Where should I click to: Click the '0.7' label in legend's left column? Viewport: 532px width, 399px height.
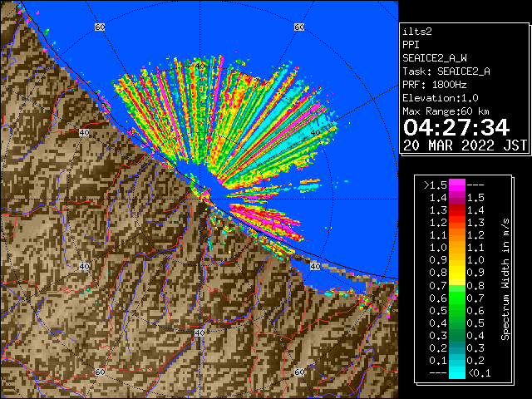(438, 286)
